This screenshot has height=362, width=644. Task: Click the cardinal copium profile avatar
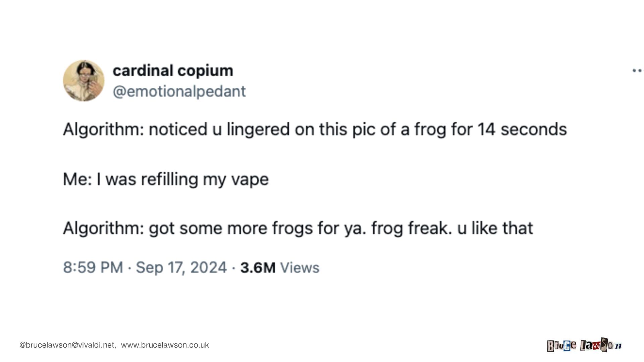(84, 81)
